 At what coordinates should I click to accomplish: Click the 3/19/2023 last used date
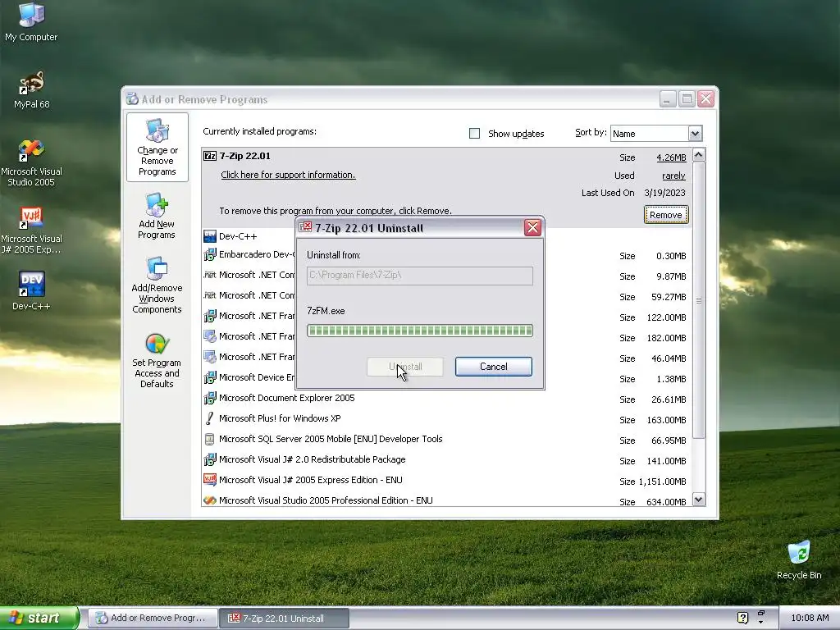pos(664,193)
